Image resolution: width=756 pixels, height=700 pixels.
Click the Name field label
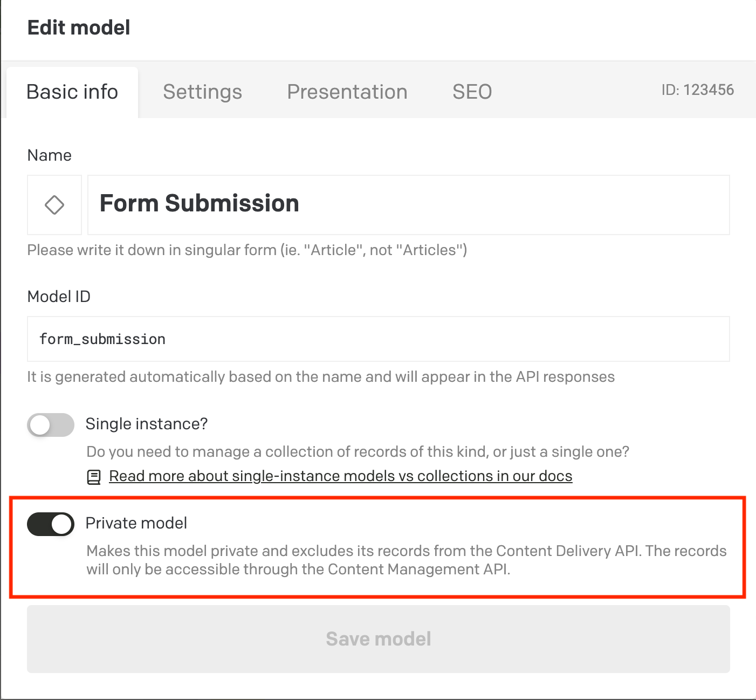pyautogui.click(x=50, y=155)
